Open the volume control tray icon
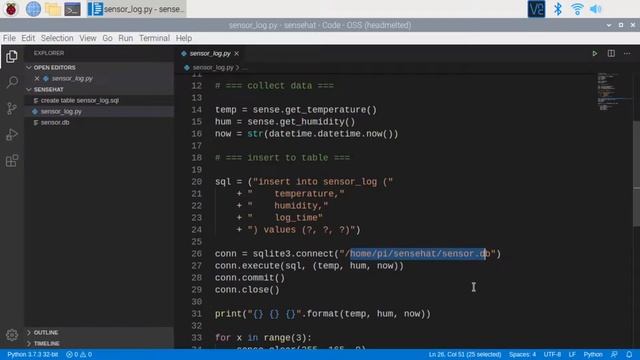This screenshot has width=640, height=360. (596, 9)
